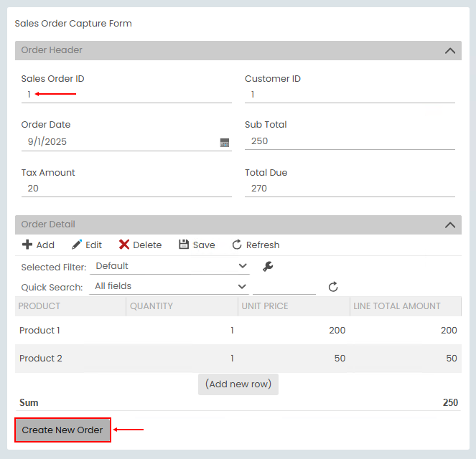
Task: Sort by the Product column header
Action: point(39,306)
